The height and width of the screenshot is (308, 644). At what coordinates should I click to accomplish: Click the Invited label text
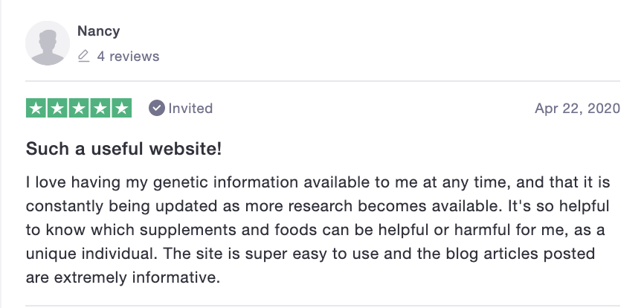(x=190, y=109)
